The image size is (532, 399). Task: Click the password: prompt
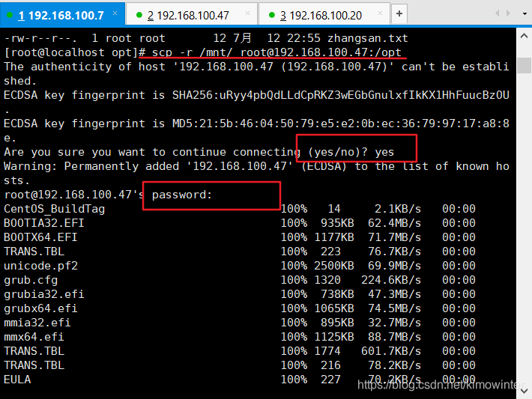click(x=182, y=195)
